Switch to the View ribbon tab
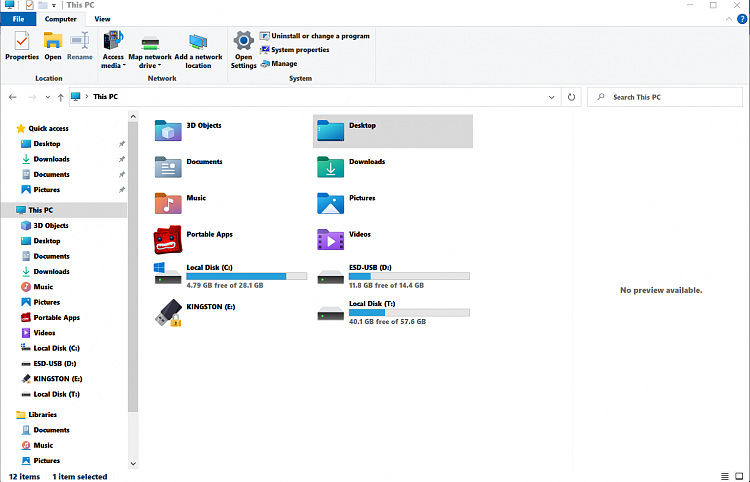The image size is (750, 482). click(102, 19)
